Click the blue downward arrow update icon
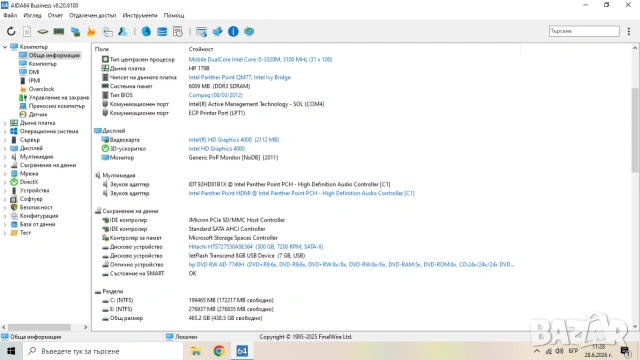 (217, 31)
